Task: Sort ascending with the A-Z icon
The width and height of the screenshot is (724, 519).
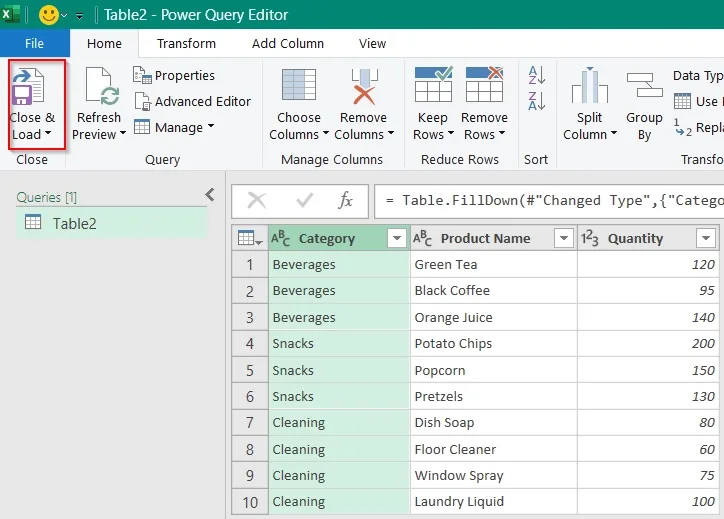Action: (537, 75)
